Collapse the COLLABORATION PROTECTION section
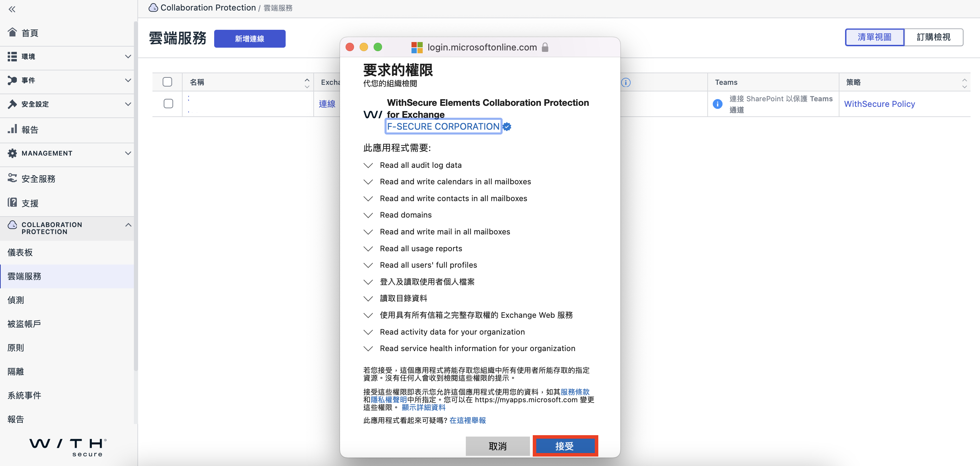 click(128, 225)
